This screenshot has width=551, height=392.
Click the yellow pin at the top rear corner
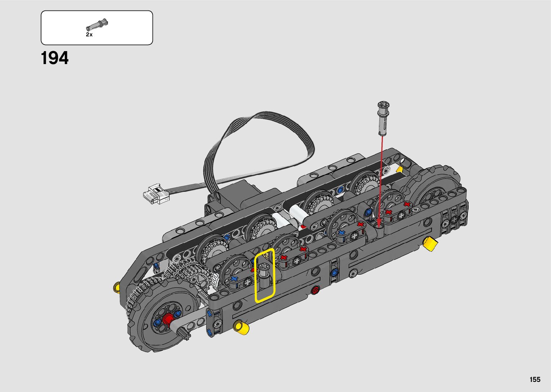coord(399,169)
